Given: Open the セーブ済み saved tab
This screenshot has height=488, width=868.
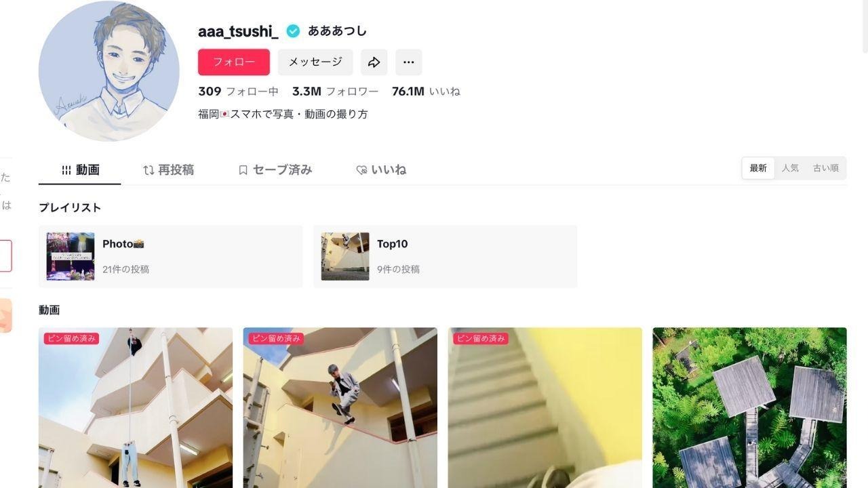Looking at the screenshot, I should coord(275,170).
